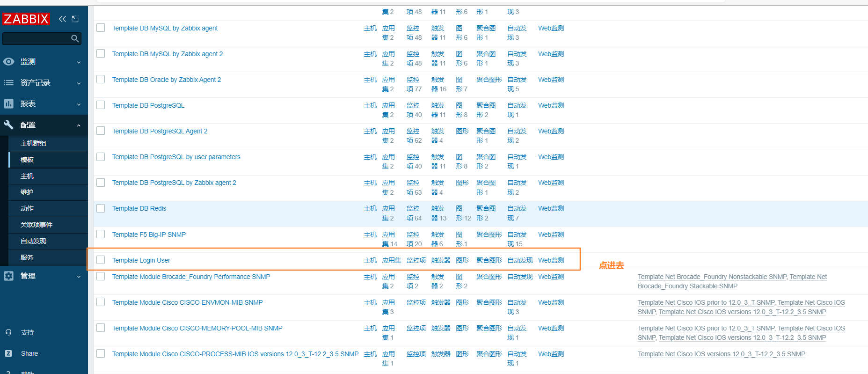Open Web监测 link for Template DB Redis

(551, 208)
